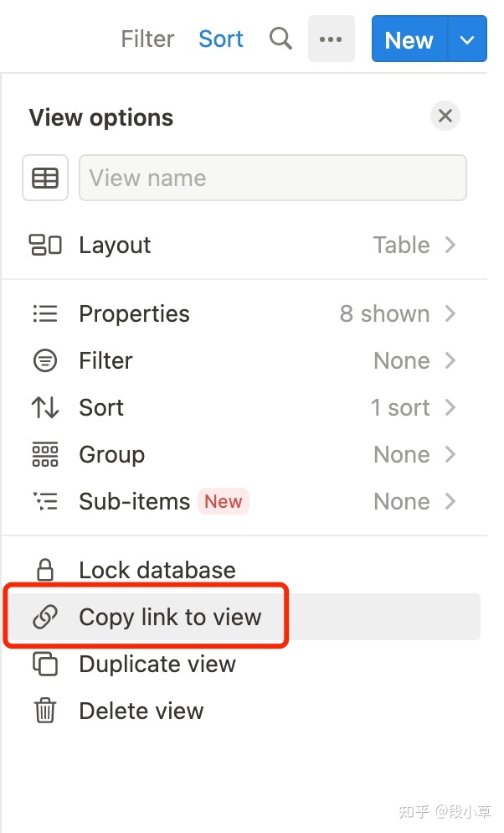Screen dimensions: 504x833
Task: Click the blue New button
Action: tap(409, 39)
